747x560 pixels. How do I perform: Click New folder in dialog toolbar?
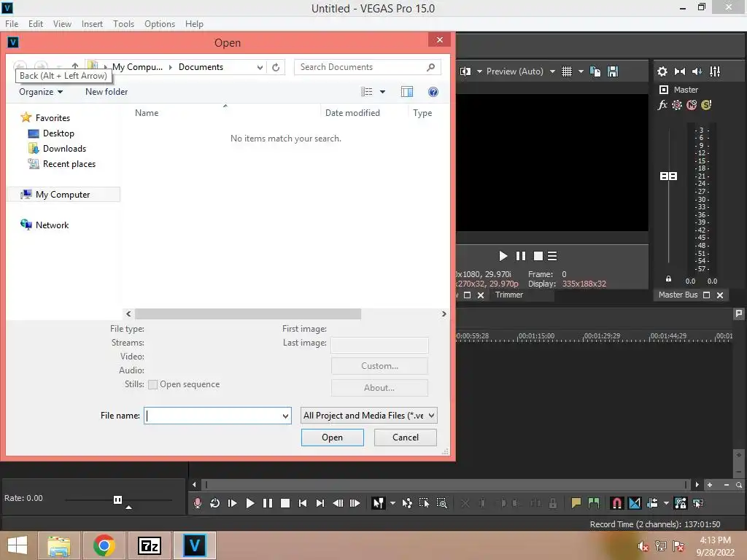pyautogui.click(x=107, y=92)
